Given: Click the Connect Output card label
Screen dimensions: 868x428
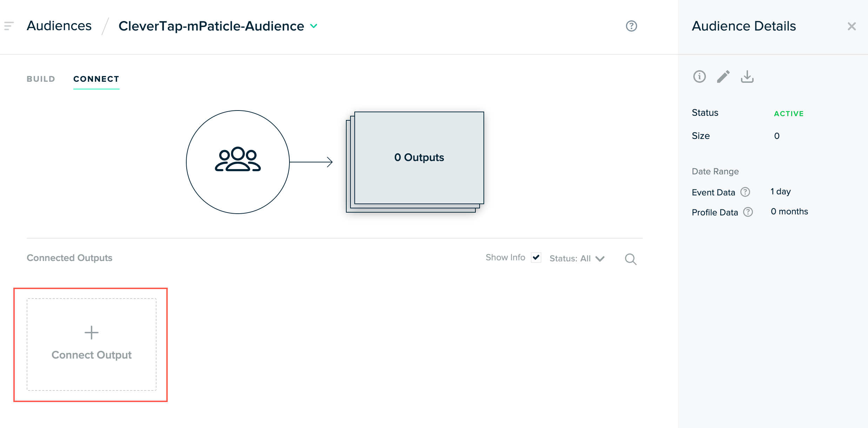Looking at the screenshot, I should coord(92,355).
